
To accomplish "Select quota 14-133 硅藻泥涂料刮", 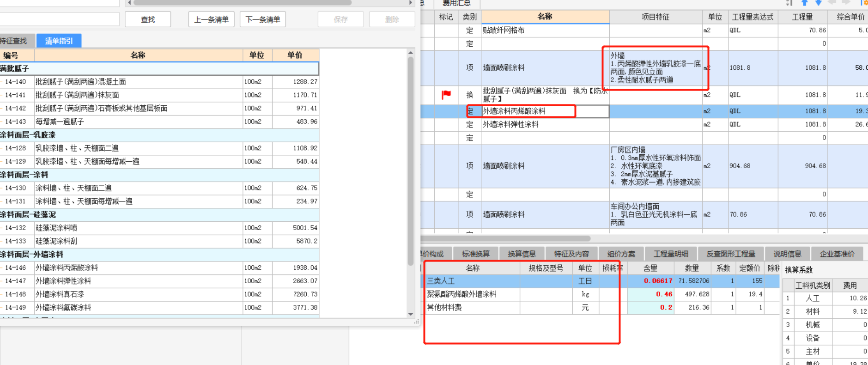I will point(159,241).
